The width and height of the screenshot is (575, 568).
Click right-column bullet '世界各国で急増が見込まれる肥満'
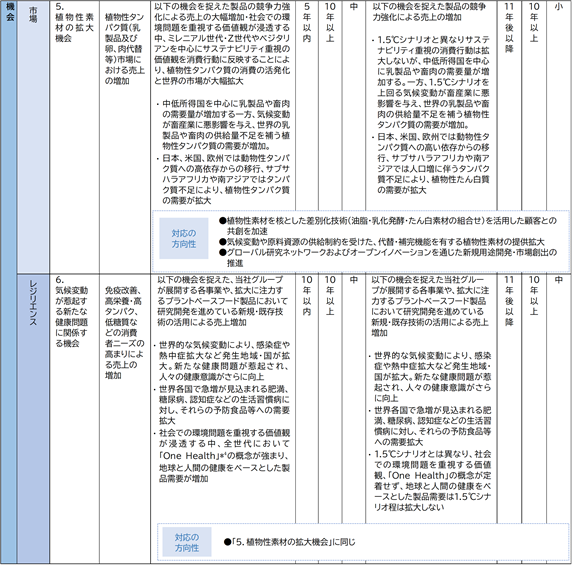pyautogui.click(x=430, y=426)
